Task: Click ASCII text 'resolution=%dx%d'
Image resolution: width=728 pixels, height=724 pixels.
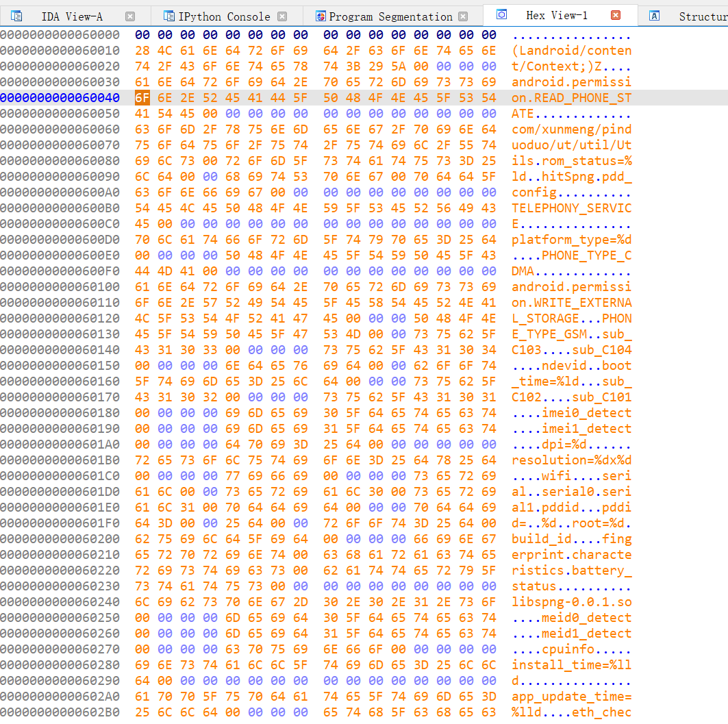Action: pos(572,460)
